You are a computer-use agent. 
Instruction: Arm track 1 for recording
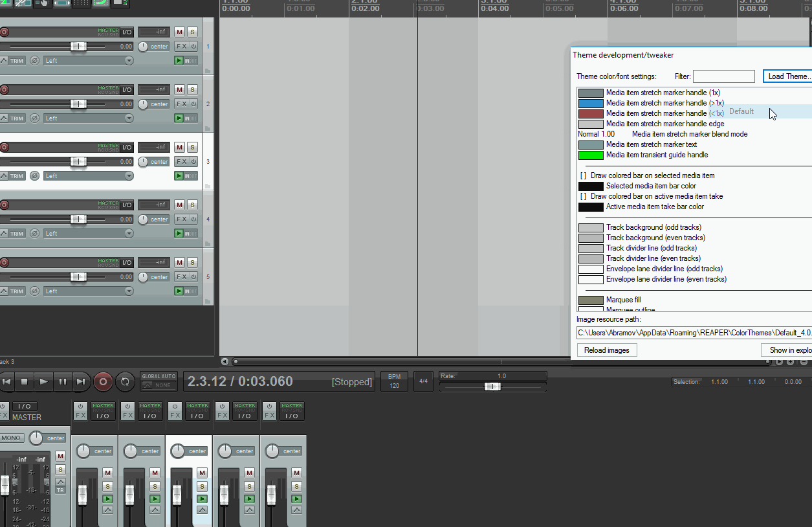[x=4, y=32]
